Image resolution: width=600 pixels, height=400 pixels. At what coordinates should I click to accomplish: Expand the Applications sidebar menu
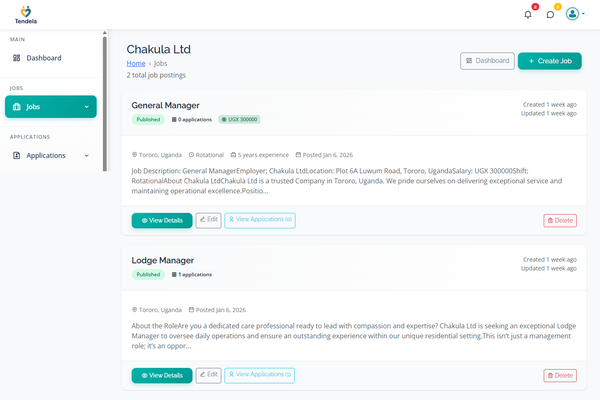(x=50, y=155)
